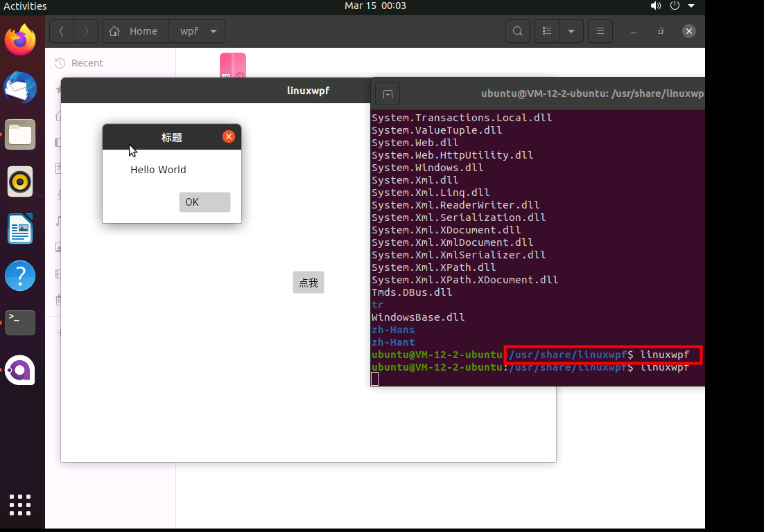Navigate forward in Files
This screenshot has width=764, height=532.
pos(86,31)
